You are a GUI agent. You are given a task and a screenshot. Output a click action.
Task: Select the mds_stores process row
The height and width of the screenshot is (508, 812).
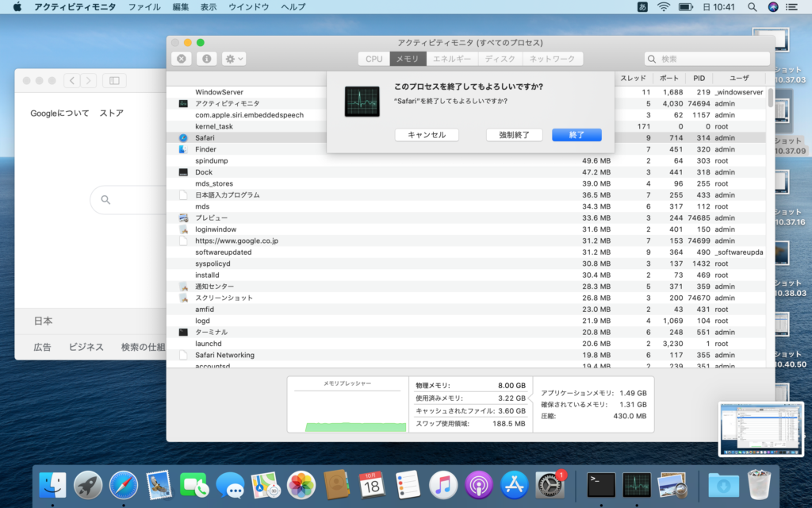click(x=466, y=183)
